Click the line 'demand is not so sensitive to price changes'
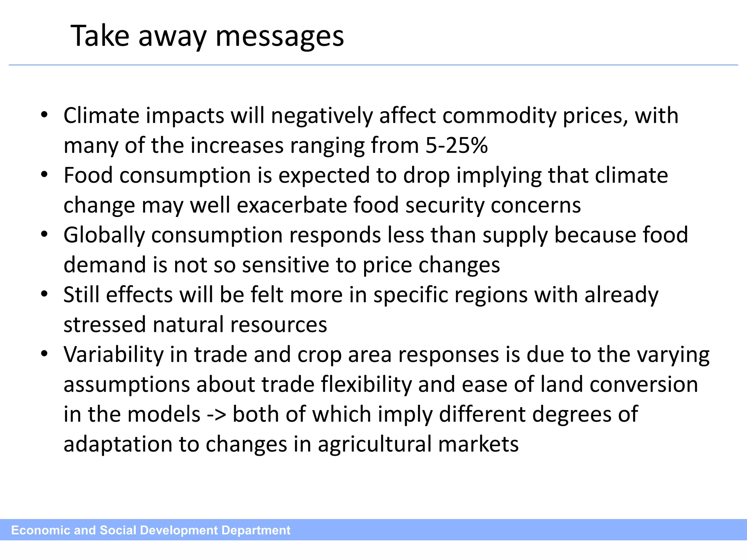Image resolution: width=747 pixels, height=560 pixels. 282,265
